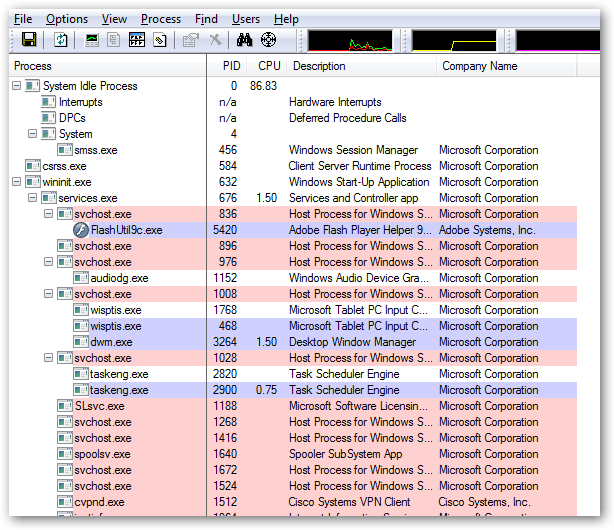Image resolution: width=614 pixels, height=530 pixels.
Task: Click the DLL/Handles view toolbar icon
Action: pos(158,40)
